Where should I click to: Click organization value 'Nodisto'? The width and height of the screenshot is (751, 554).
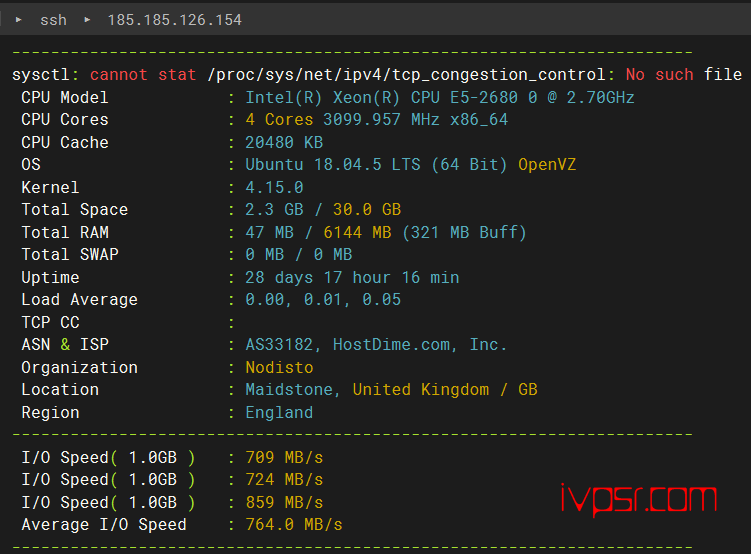tap(279, 368)
